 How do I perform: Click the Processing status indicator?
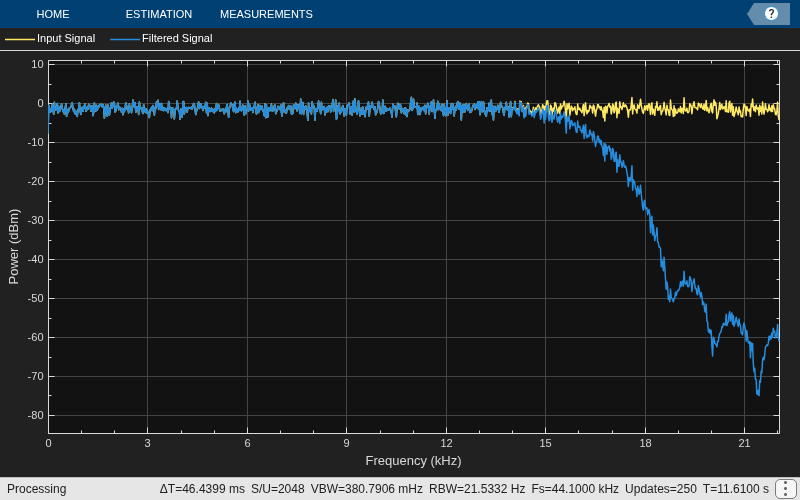pyautogui.click(x=37, y=489)
